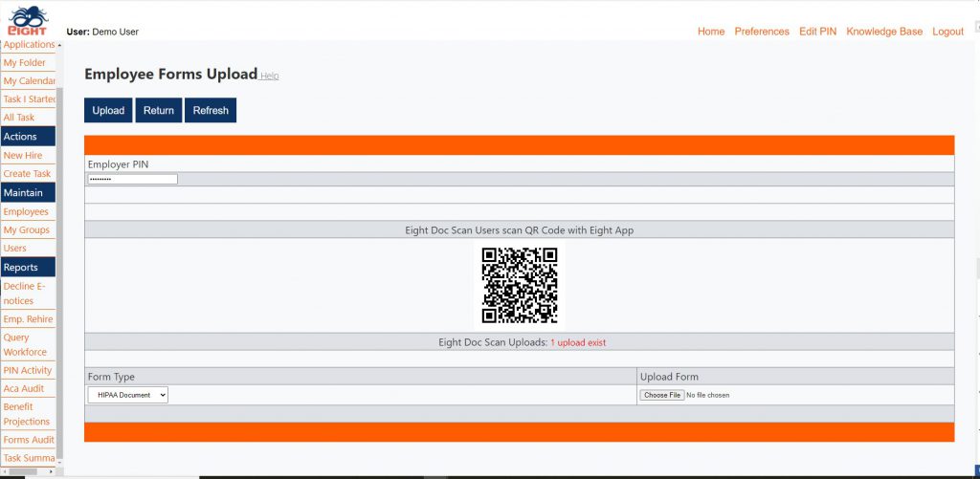Click the '1 upload exist' text

(x=578, y=342)
